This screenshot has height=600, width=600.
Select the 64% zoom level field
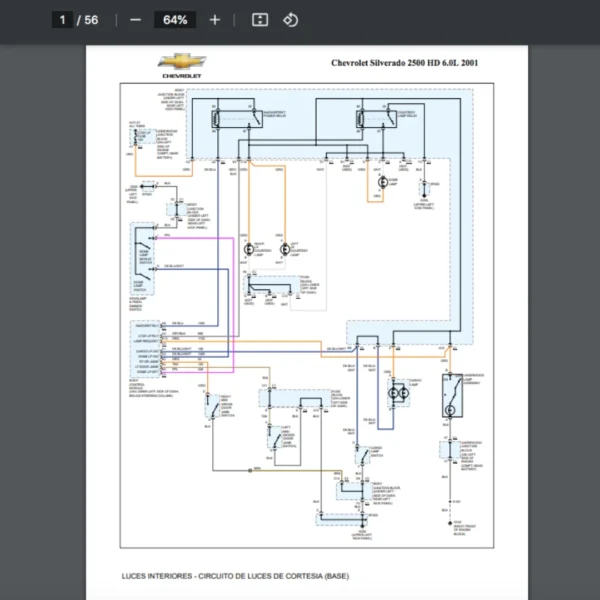pyautogui.click(x=175, y=20)
